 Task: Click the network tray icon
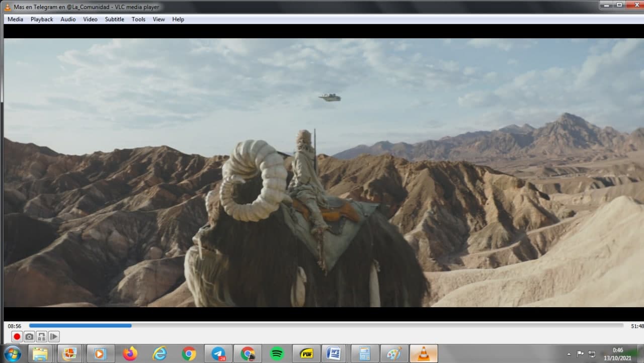click(x=592, y=354)
